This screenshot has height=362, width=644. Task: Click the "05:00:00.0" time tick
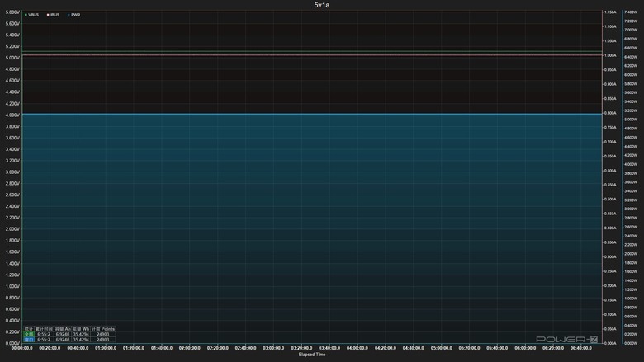click(441, 348)
